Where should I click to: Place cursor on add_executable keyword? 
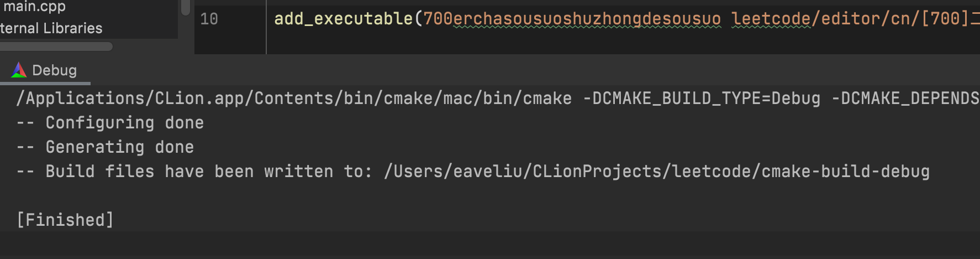[x=343, y=19]
